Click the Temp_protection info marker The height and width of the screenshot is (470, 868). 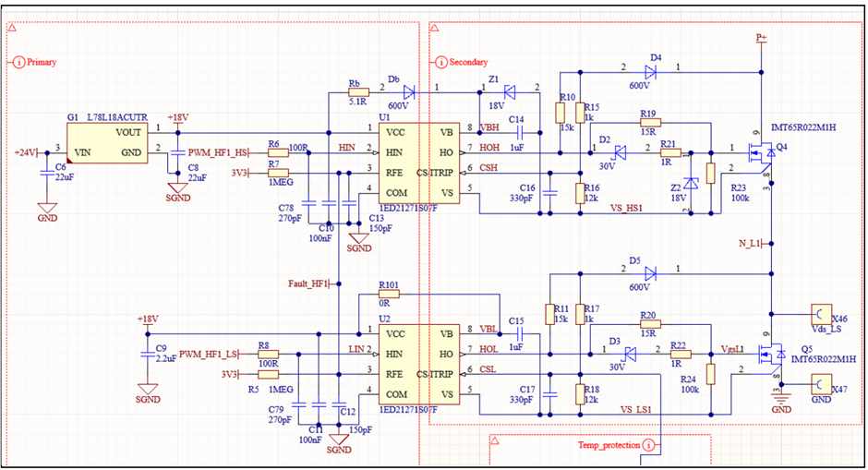649,445
